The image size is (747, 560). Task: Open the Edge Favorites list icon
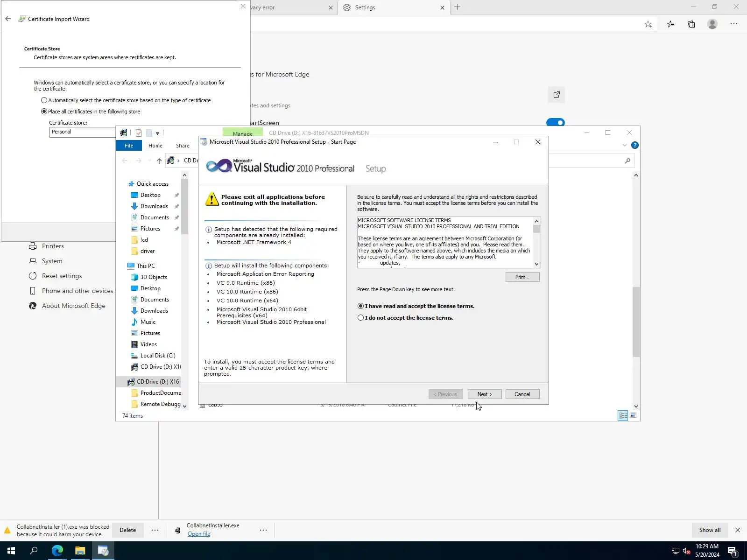coord(670,24)
